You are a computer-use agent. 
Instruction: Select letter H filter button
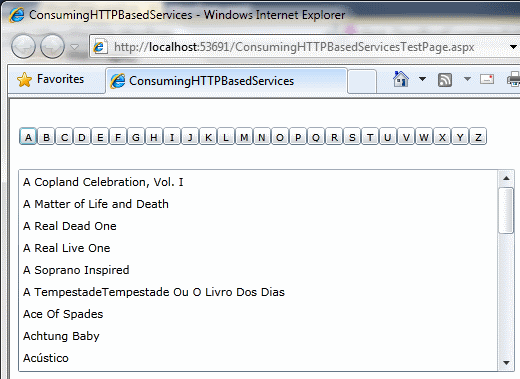(154, 137)
